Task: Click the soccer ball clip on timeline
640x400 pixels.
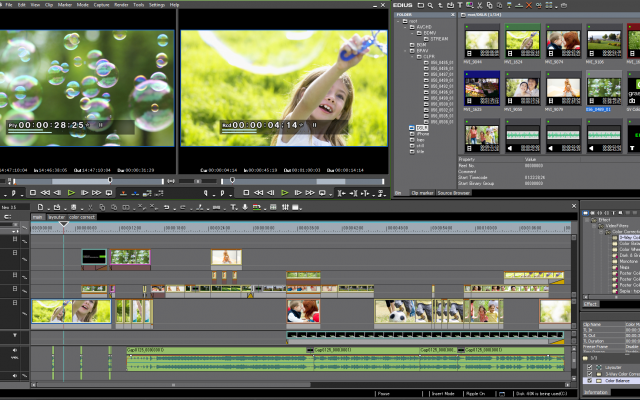Action: [403, 312]
